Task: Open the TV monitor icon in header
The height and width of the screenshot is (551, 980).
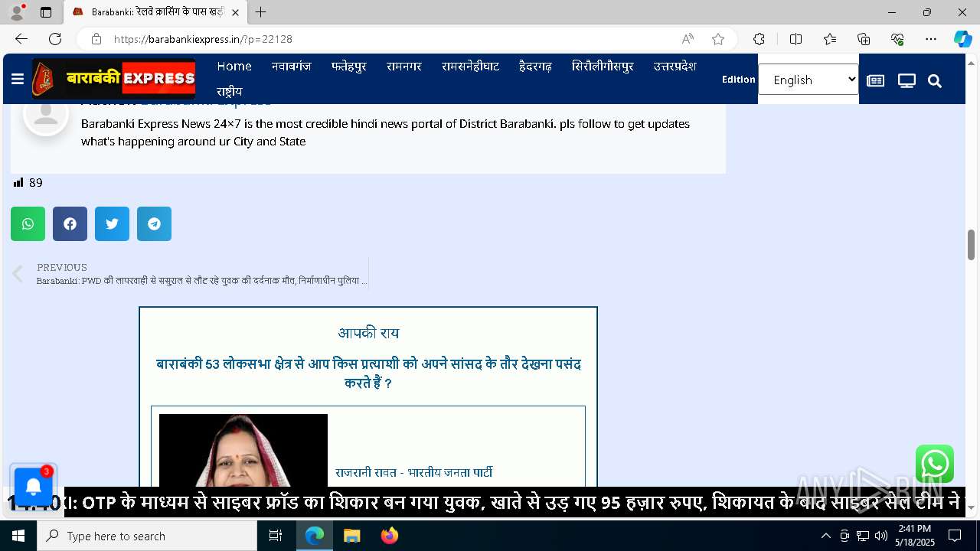Action: [906, 80]
